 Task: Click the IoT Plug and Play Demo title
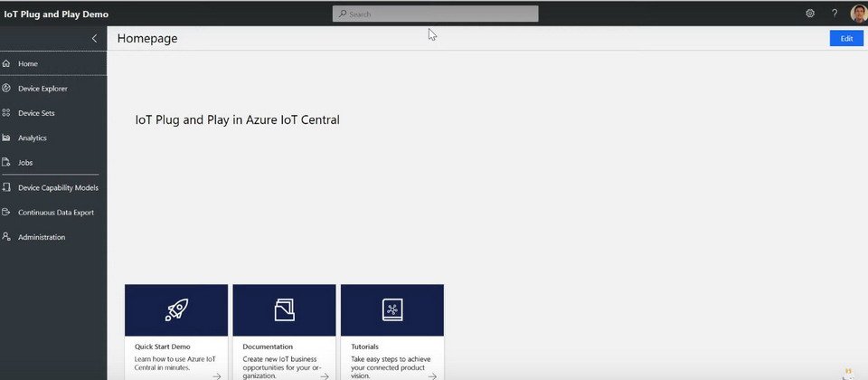(x=56, y=14)
